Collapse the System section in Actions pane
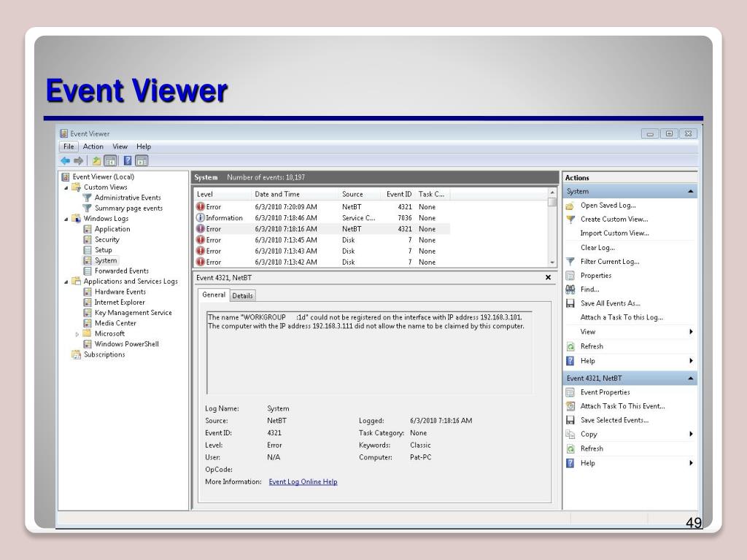Screen dimensions: 747x560 point(690,192)
